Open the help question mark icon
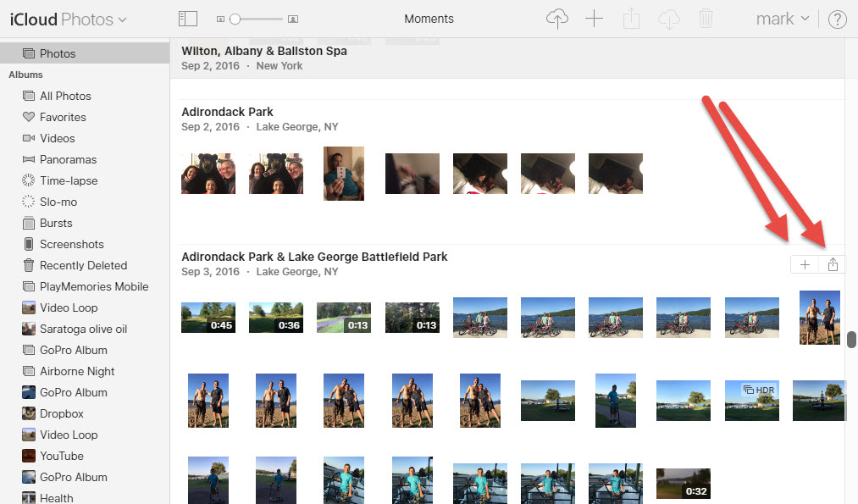The width and height of the screenshot is (858, 504). [837, 19]
